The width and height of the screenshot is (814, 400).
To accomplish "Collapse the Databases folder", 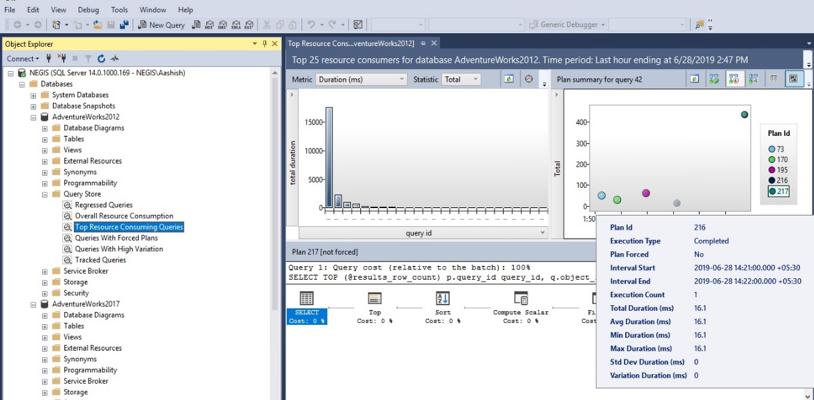I will tap(22, 84).
